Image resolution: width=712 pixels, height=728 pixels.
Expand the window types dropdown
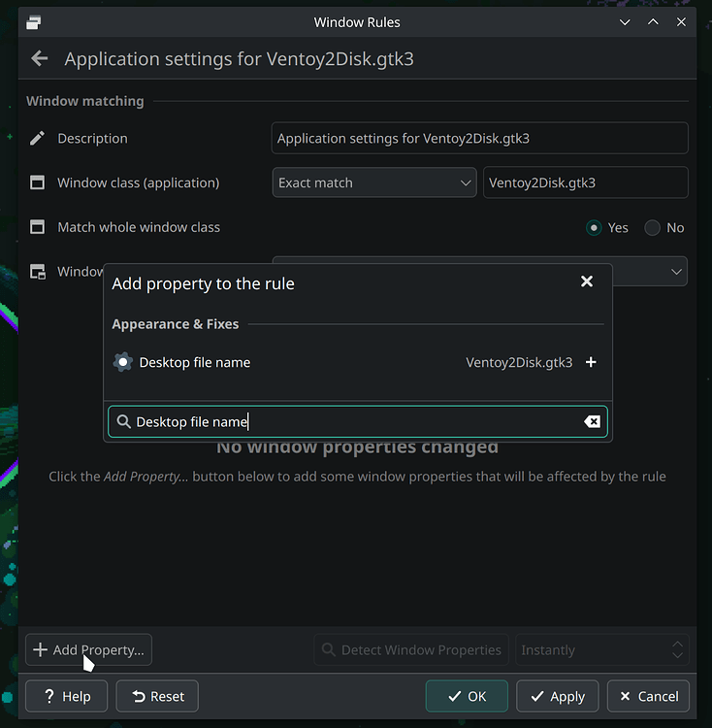(676, 272)
